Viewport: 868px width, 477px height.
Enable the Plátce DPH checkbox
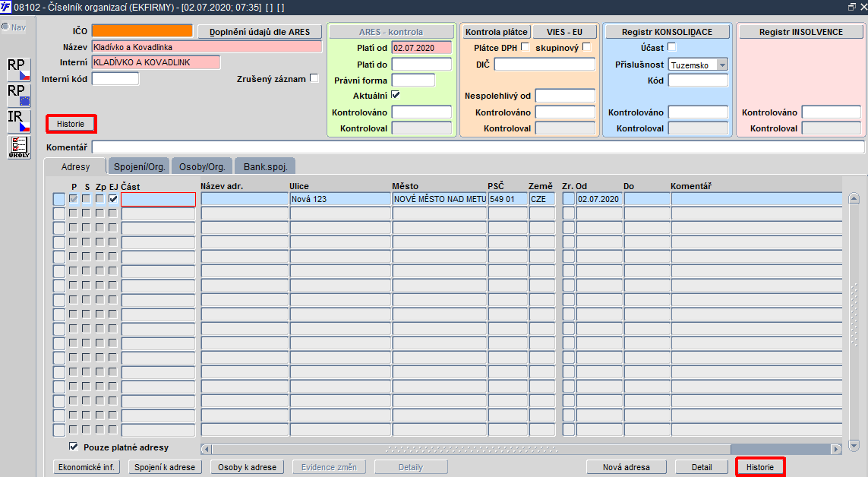[526, 47]
